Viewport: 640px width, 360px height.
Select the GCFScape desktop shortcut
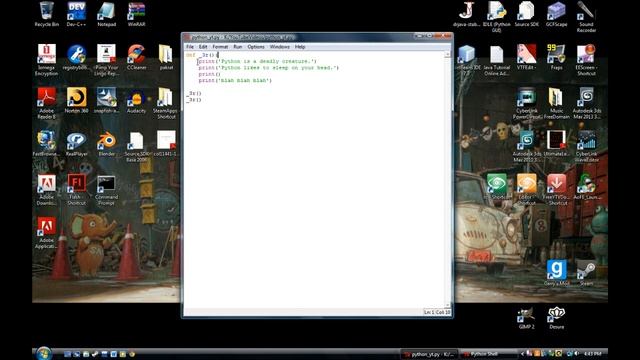(x=556, y=14)
